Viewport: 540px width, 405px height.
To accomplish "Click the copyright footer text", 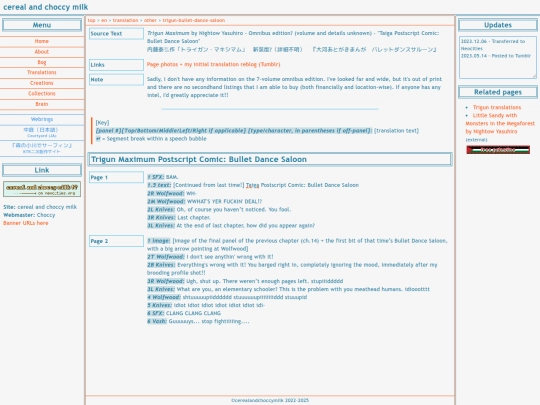I will click(270, 400).
